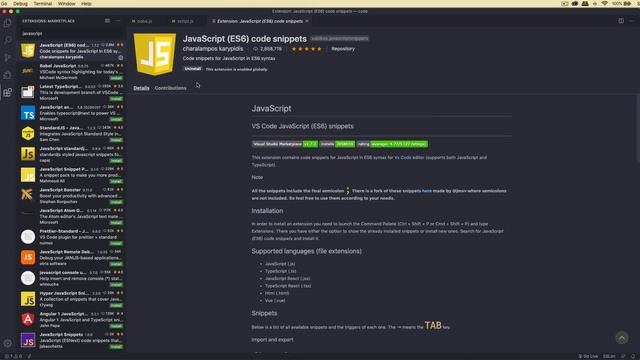Select the JavaScript Atom Grammar list entry
640x360 pixels.
[x=71, y=216]
